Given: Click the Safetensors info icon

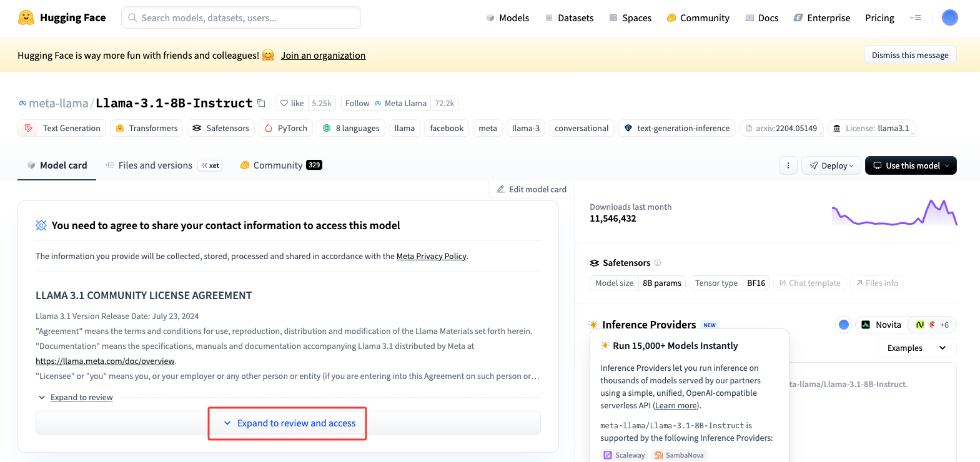Looking at the screenshot, I should point(658,263).
